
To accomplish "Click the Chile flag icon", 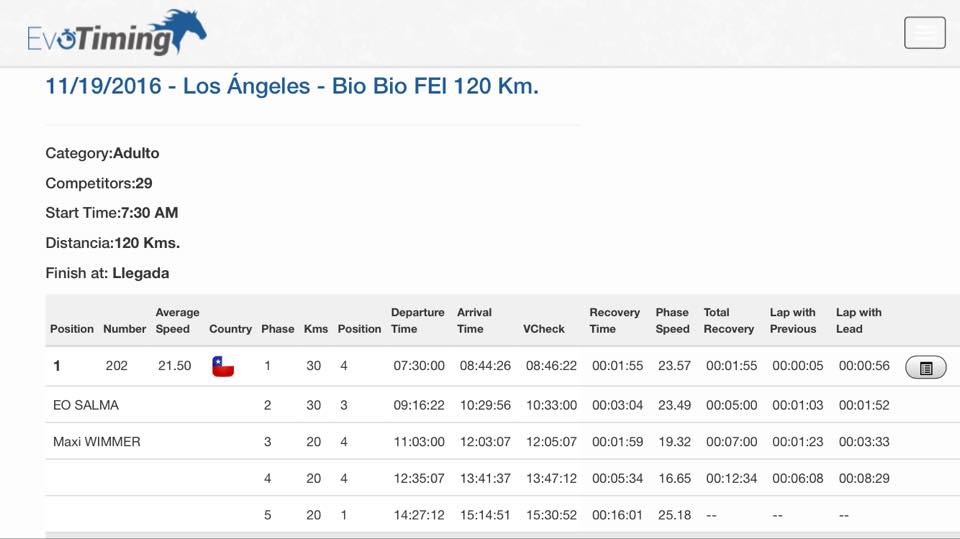I will 223,366.
